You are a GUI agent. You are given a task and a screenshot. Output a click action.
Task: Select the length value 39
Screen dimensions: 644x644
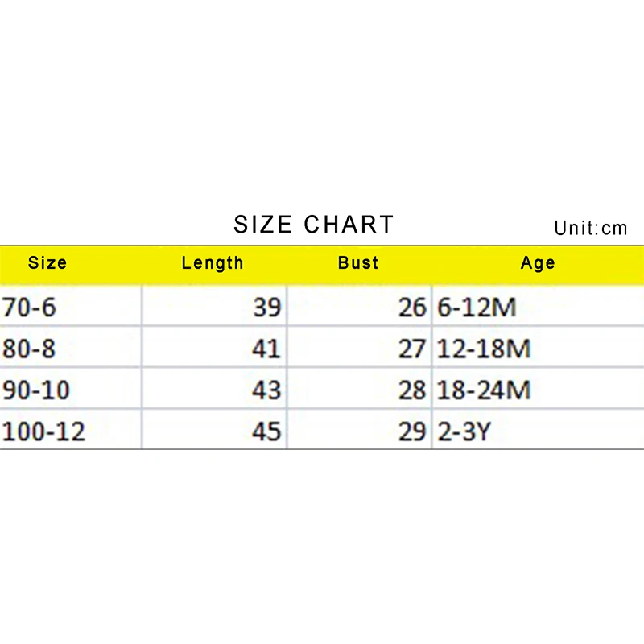(x=266, y=307)
